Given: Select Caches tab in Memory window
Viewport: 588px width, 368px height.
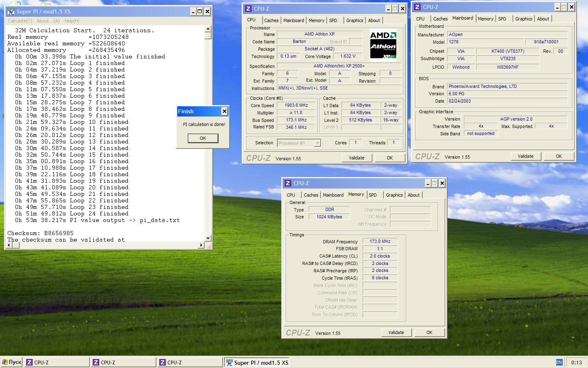Looking at the screenshot, I should (311, 195).
